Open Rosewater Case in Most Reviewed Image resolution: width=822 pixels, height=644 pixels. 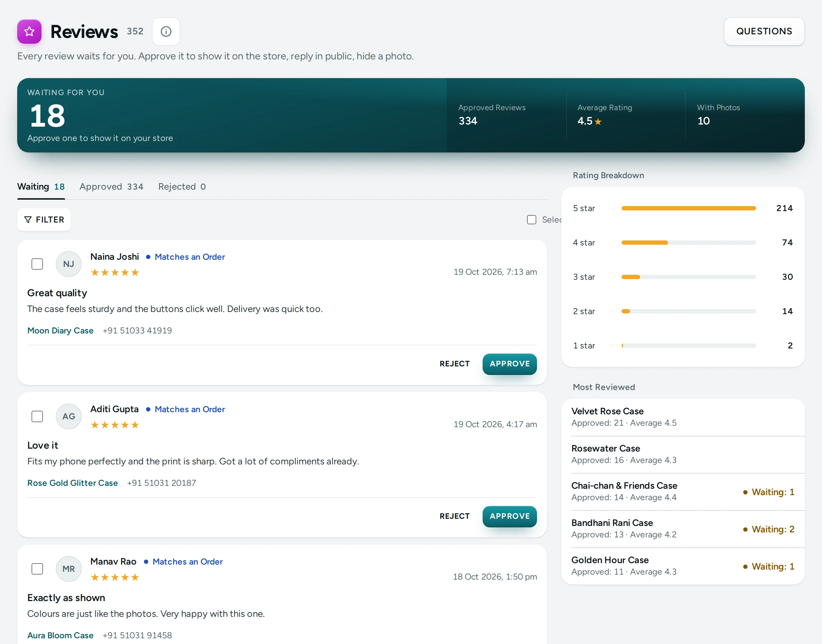[683, 454]
